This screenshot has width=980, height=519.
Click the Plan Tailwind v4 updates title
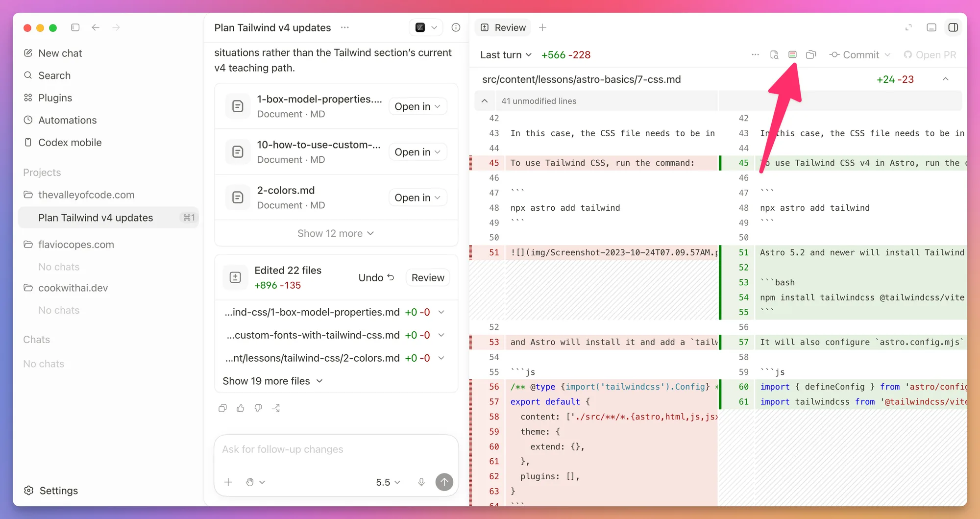pos(272,27)
